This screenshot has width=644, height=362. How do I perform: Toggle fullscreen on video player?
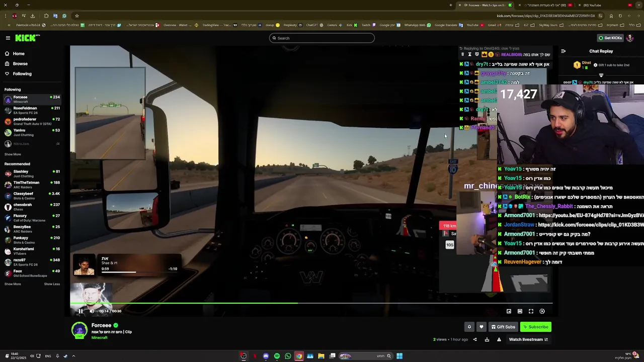coord(531,311)
